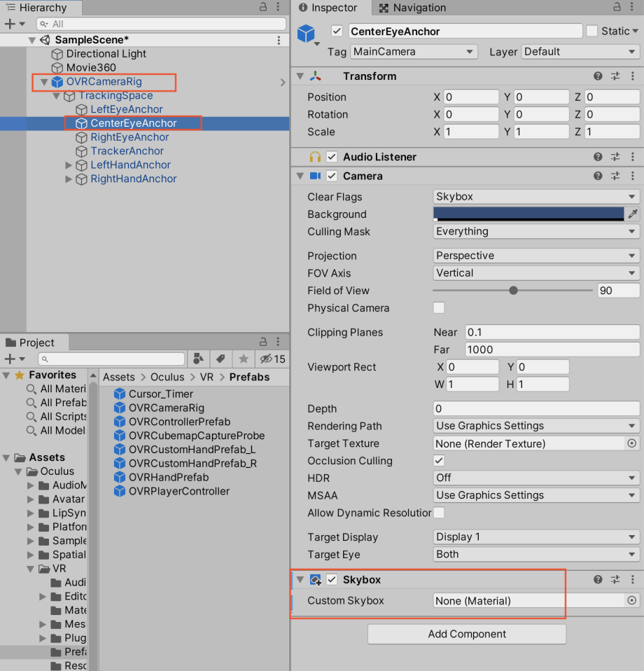
Task: Open Custom Skybox material picker icon
Action: click(x=631, y=600)
